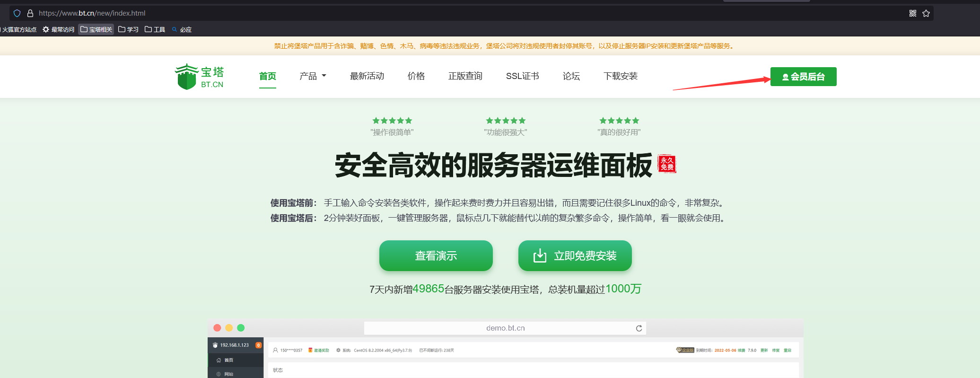Image resolution: width=980 pixels, height=378 pixels.
Task: Click the "真的很好用" review text
Action: pos(619,132)
